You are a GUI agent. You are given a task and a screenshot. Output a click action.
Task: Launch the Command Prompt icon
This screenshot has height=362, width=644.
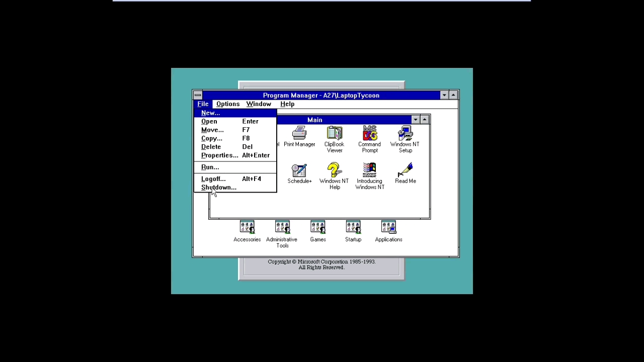[370, 139]
